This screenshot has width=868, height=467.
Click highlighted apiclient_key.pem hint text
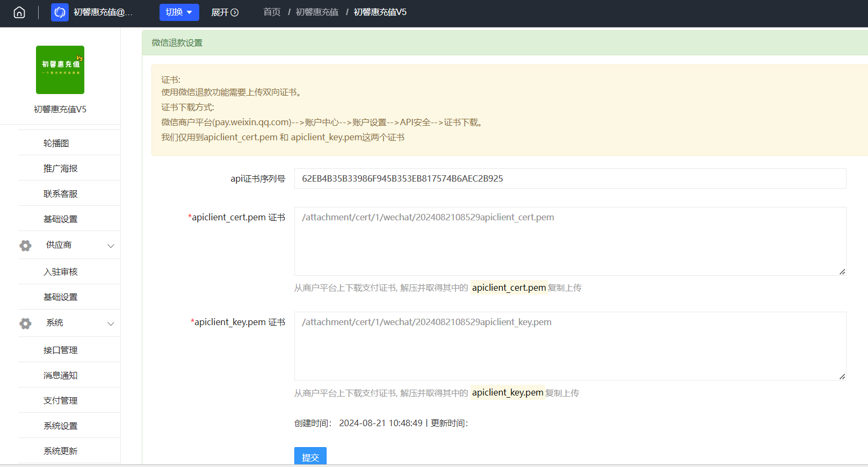508,392
